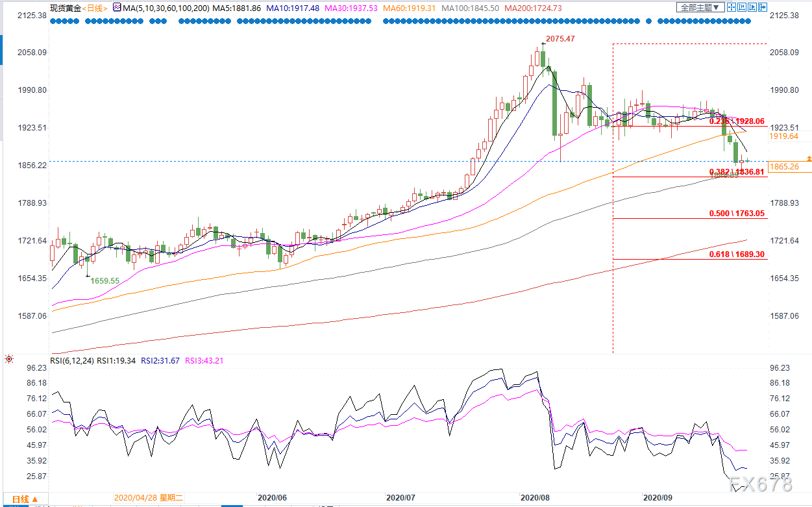Click the 2020/04/28 星期二 date label

[x=149, y=497]
